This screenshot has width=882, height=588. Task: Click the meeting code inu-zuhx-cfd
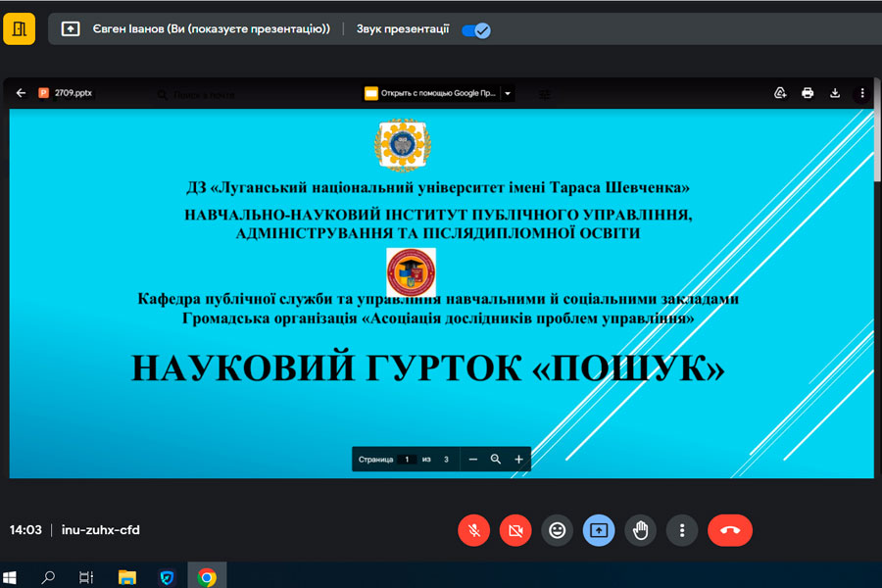tap(101, 530)
